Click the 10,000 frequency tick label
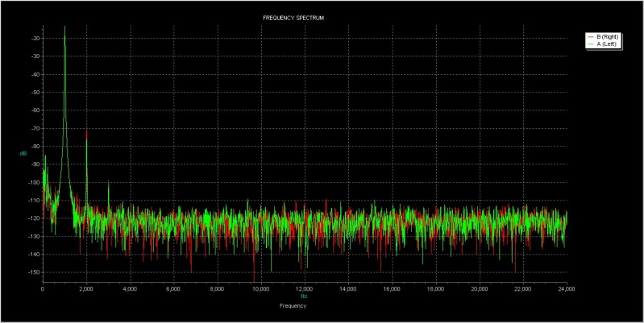The width and height of the screenshot is (644, 323). (261, 288)
